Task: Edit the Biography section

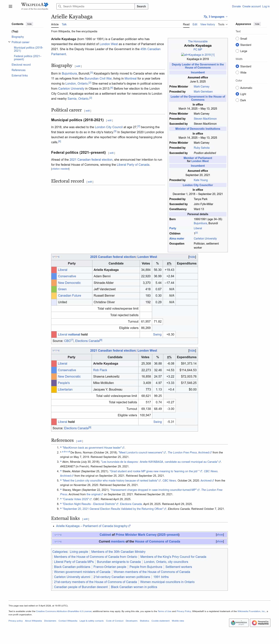Action: tap(78, 66)
